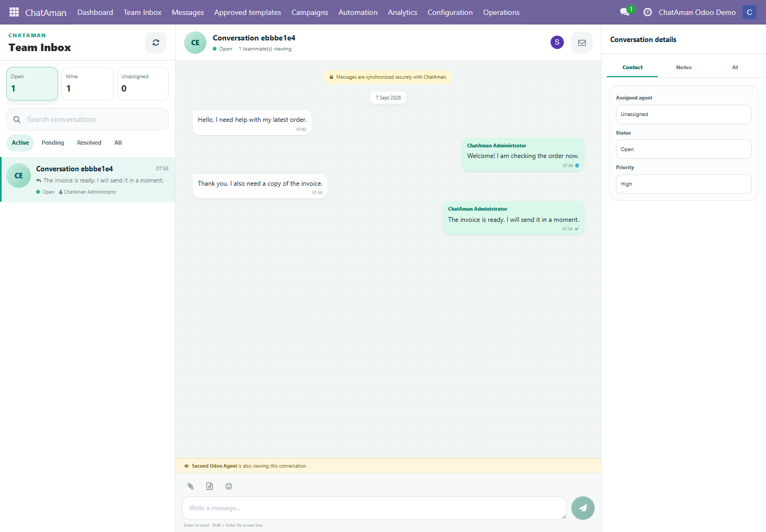The width and height of the screenshot is (766, 532).
Task: Go to the Messages menu
Action: [x=188, y=12]
